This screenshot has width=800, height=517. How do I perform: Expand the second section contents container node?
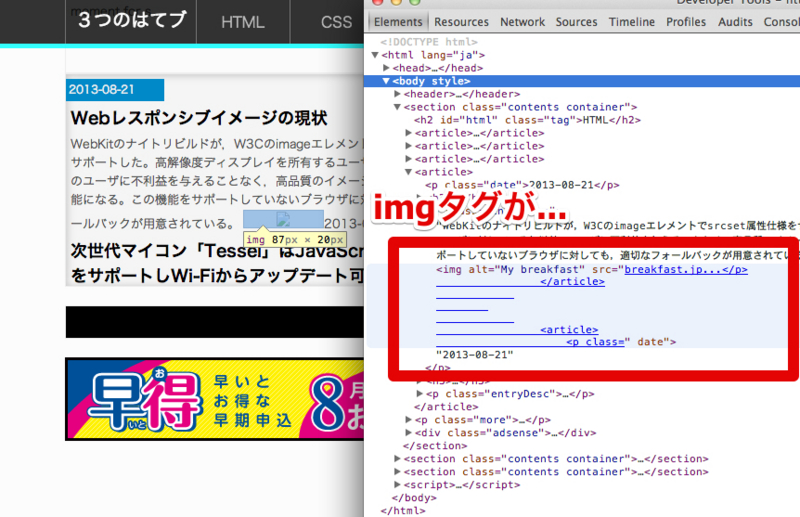coord(397,459)
